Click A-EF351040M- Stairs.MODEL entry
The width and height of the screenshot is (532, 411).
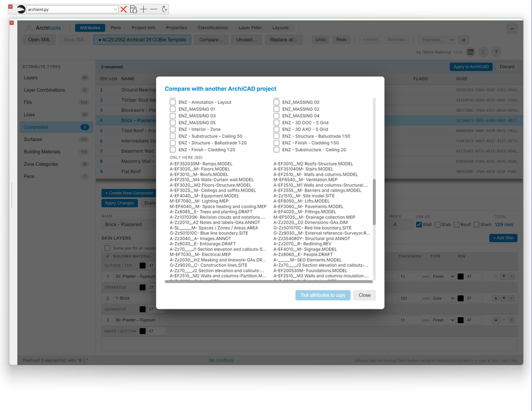click(304, 169)
